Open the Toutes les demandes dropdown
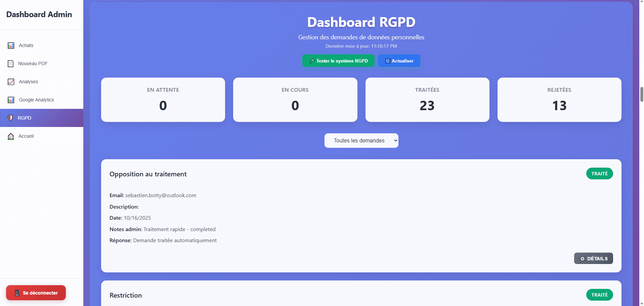Screen dimensions: 644x306 tap(361, 140)
